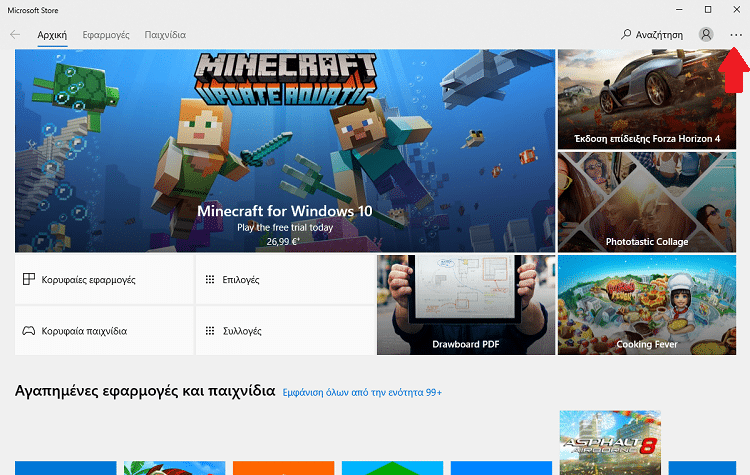Click the Play the free trial today text
750x475 pixels.
point(285,228)
